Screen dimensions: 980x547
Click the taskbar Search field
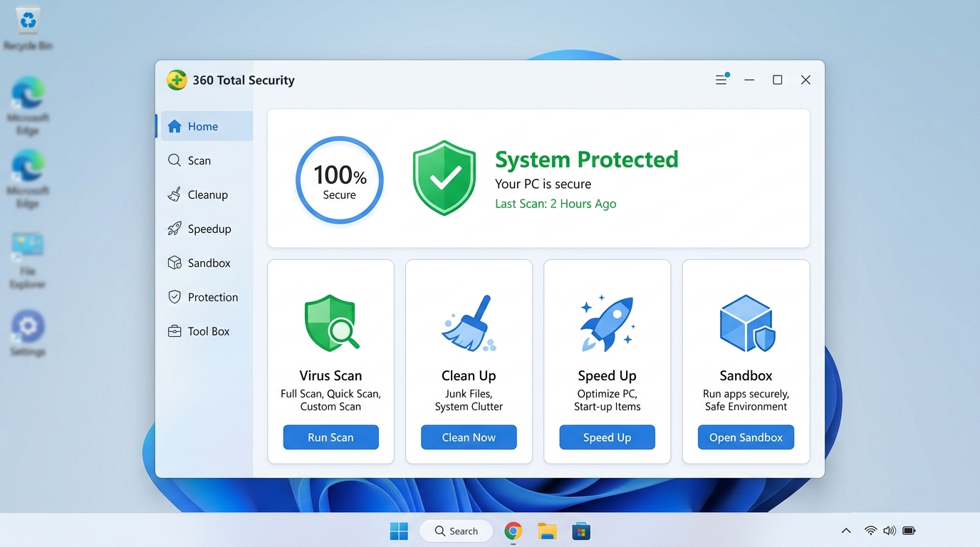point(456,531)
